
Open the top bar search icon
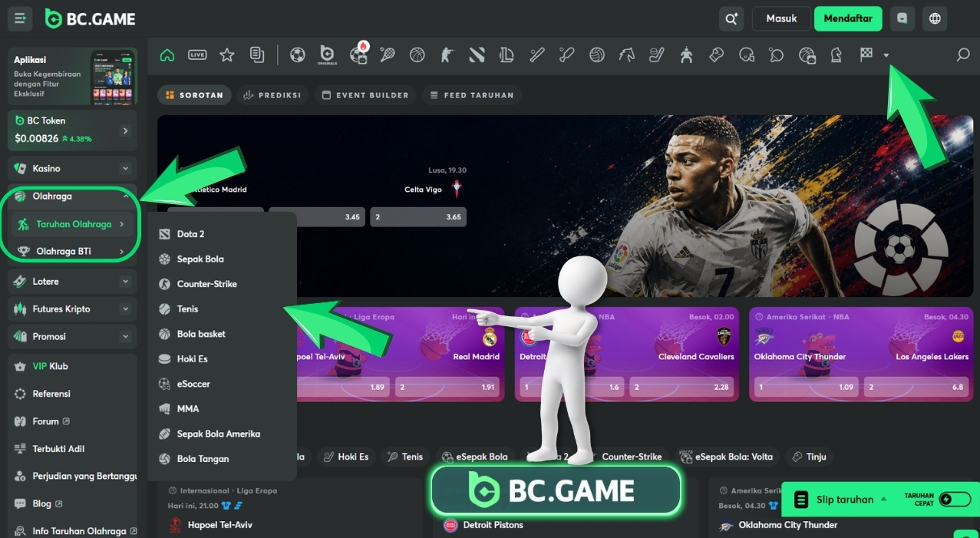(x=731, y=18)
